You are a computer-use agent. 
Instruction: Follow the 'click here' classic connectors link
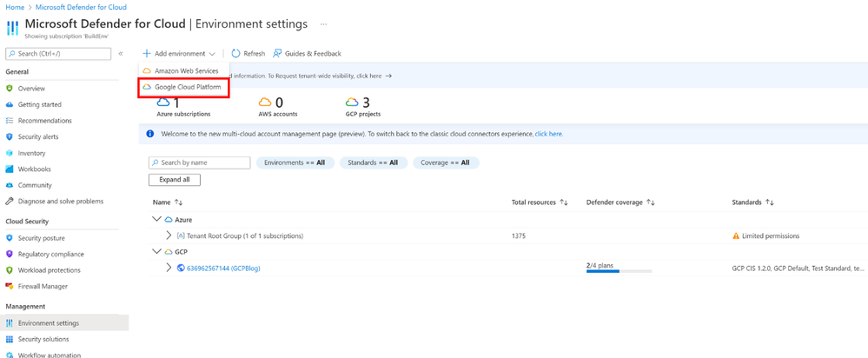[548, 134]
